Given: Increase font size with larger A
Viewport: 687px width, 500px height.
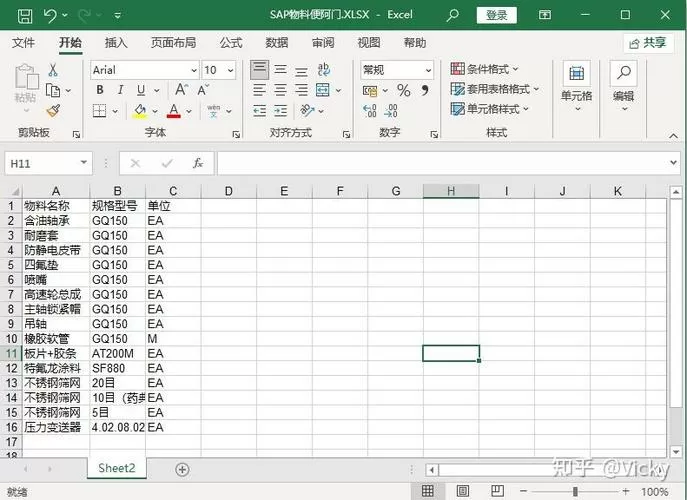Looking at the screenshot, I should click(181, 90).
